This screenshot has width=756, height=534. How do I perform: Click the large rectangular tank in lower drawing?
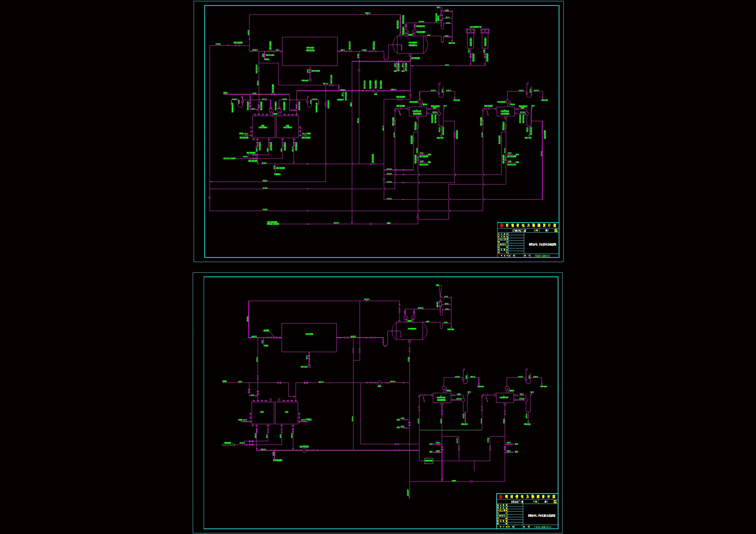309,338
